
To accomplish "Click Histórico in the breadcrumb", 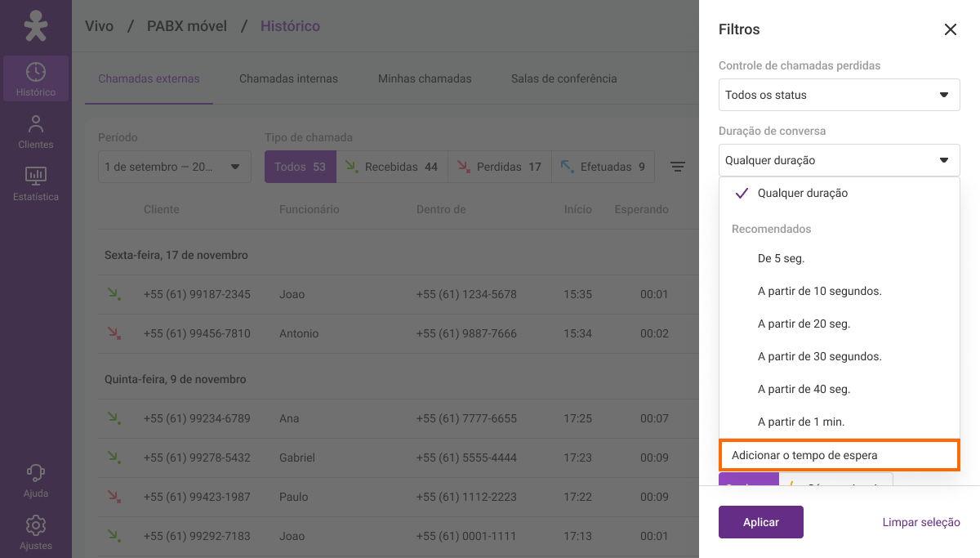I will [290, 26].
